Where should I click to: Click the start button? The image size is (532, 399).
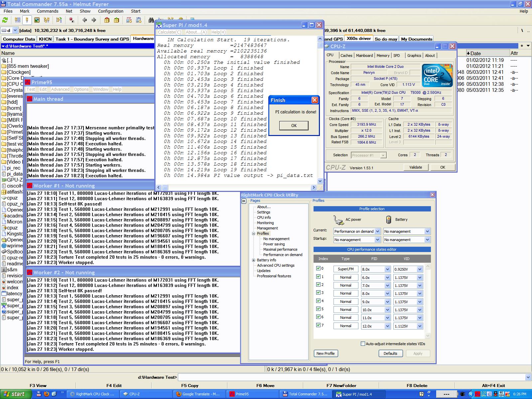click(x=15, y=394)
